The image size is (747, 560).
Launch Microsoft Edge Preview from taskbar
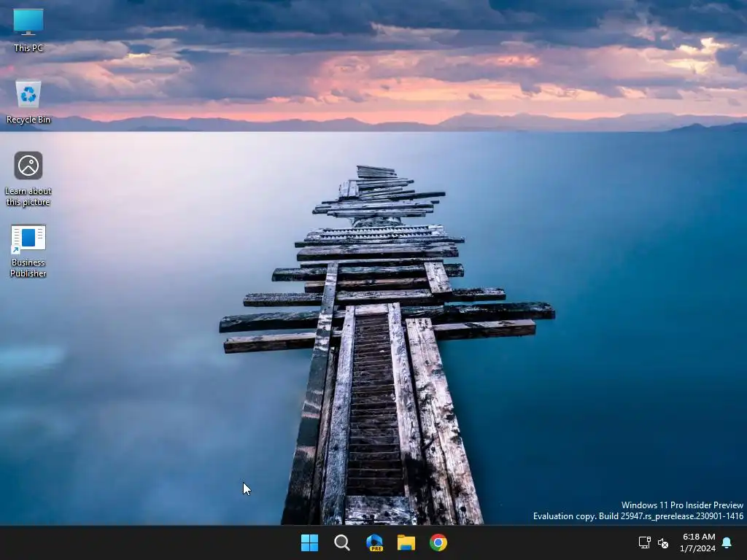[x=374, y=542]
